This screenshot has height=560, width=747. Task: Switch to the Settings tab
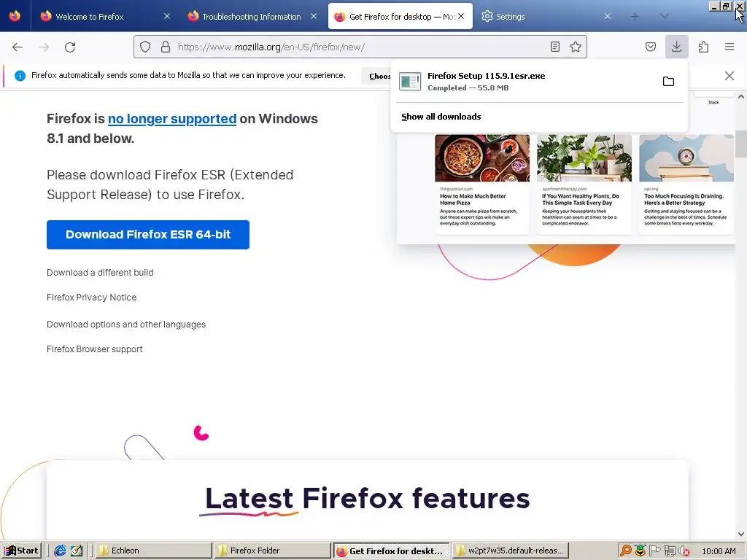point(547,16)
